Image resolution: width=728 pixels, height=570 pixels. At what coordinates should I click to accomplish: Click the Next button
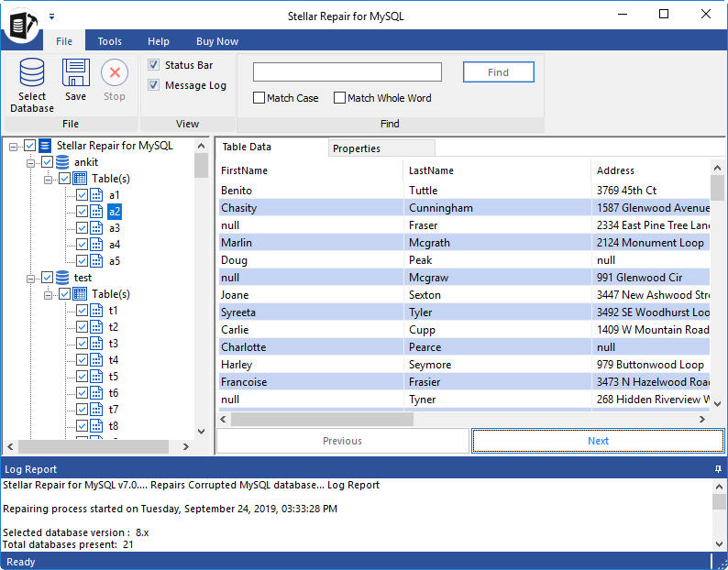[x=598, y=441]
